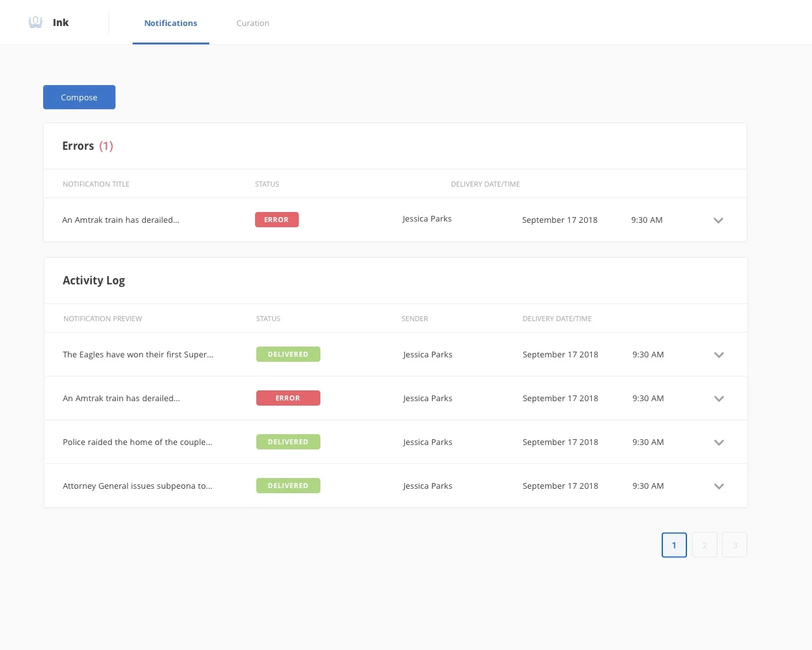The height and width of the screenshot is (650, 812).
Task: Click Jessica Parks in Errors row
Action: click(427, 218)
